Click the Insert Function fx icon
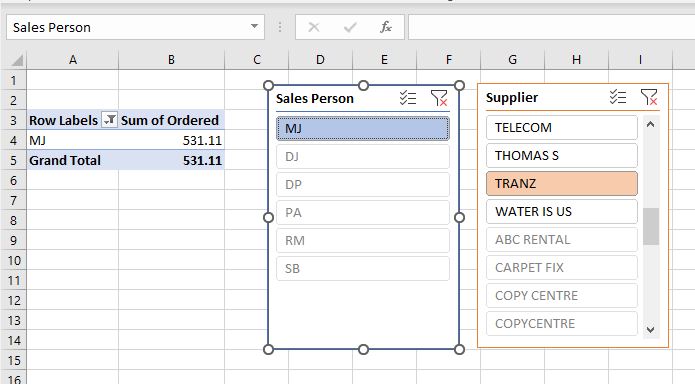This screenshot has width=695, height=384. (386, 27)
